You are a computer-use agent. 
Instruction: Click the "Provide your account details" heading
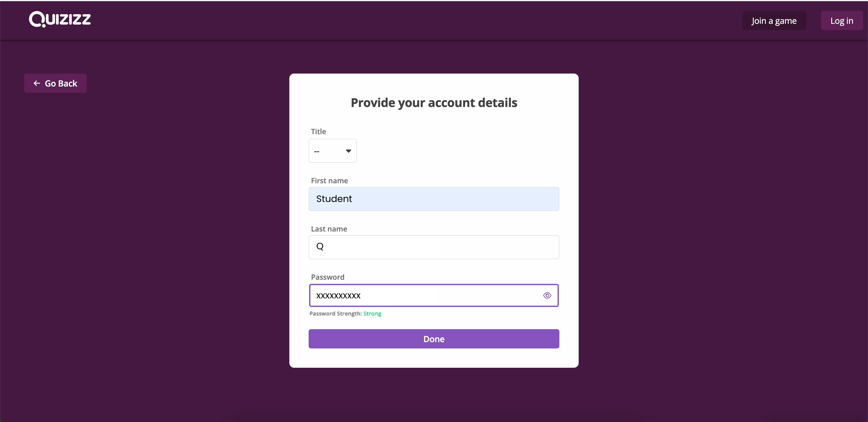(x=434, y=103)
